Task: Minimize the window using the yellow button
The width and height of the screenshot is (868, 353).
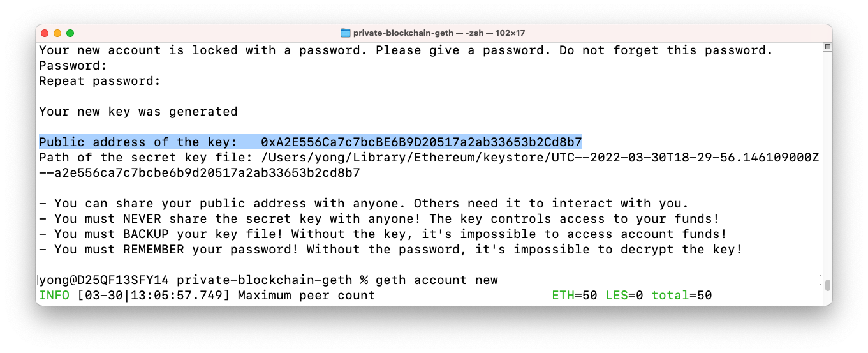Action: (x=57, y=33)
